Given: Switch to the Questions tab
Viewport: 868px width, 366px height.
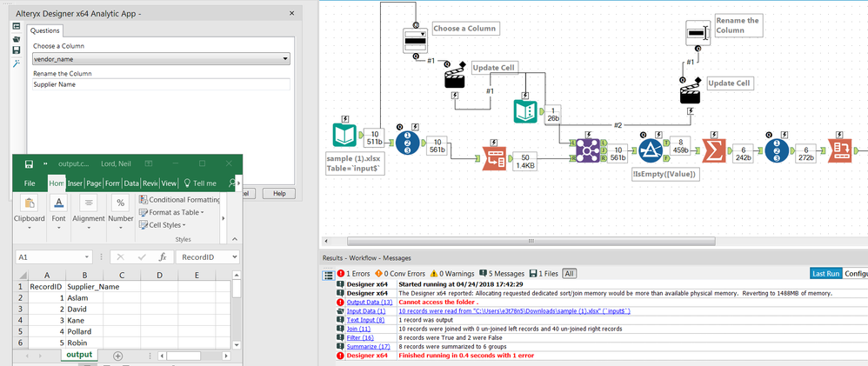Looking at the screenshot, I should pyautogui.click(x=45, y=31).
